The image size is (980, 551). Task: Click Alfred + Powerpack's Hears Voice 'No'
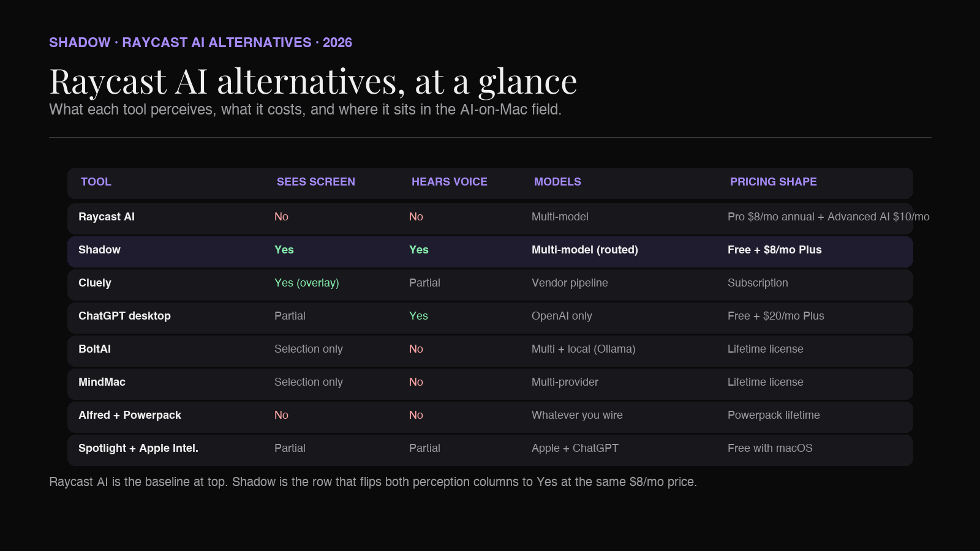[x=416, y=415]
